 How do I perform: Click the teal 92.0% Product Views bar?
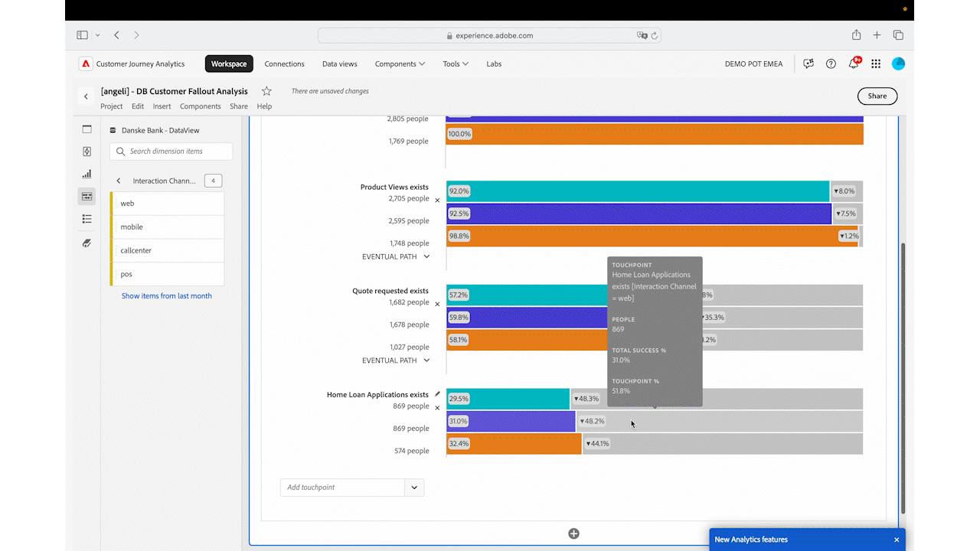[x=637, y=191]
